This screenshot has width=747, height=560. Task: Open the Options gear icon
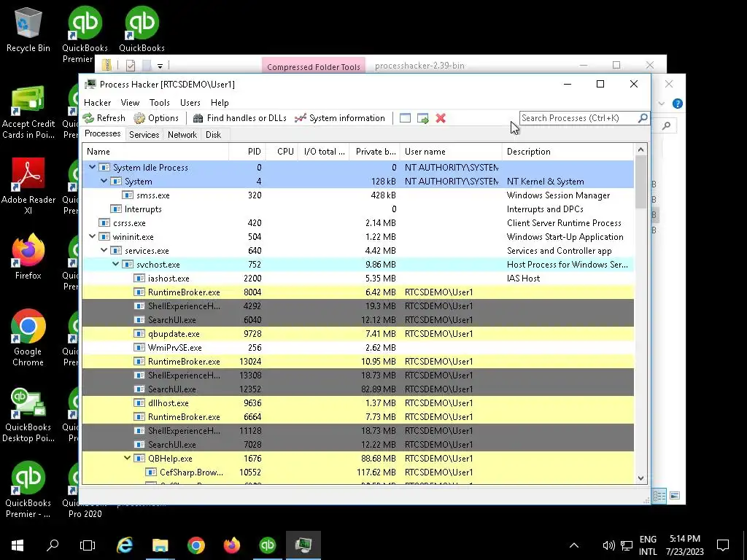(x=139, y=118)
